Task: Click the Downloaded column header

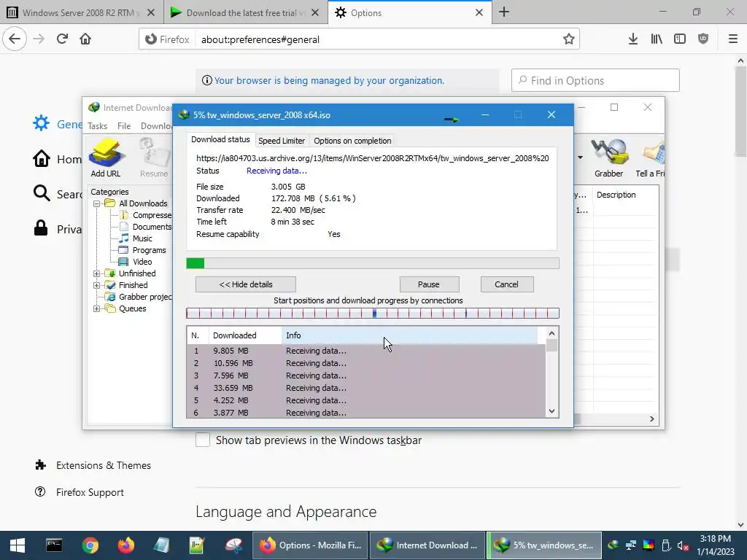Action: (x=245, y=335)
